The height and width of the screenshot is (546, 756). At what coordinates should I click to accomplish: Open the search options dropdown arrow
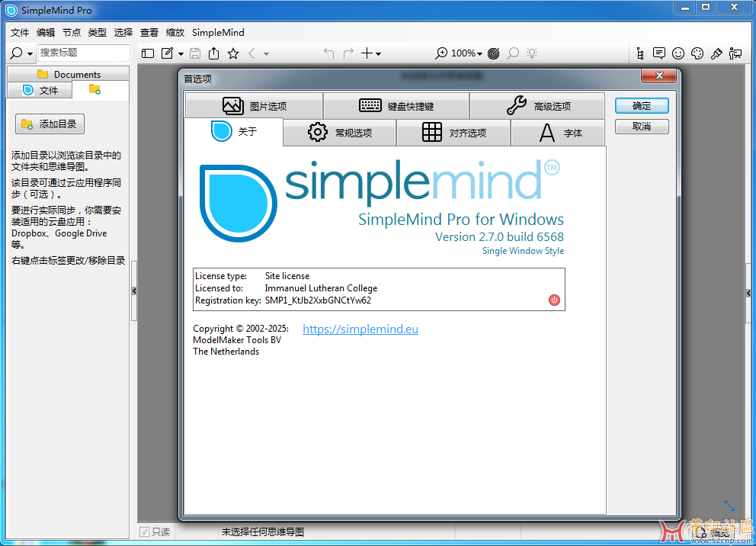(30, 54)
